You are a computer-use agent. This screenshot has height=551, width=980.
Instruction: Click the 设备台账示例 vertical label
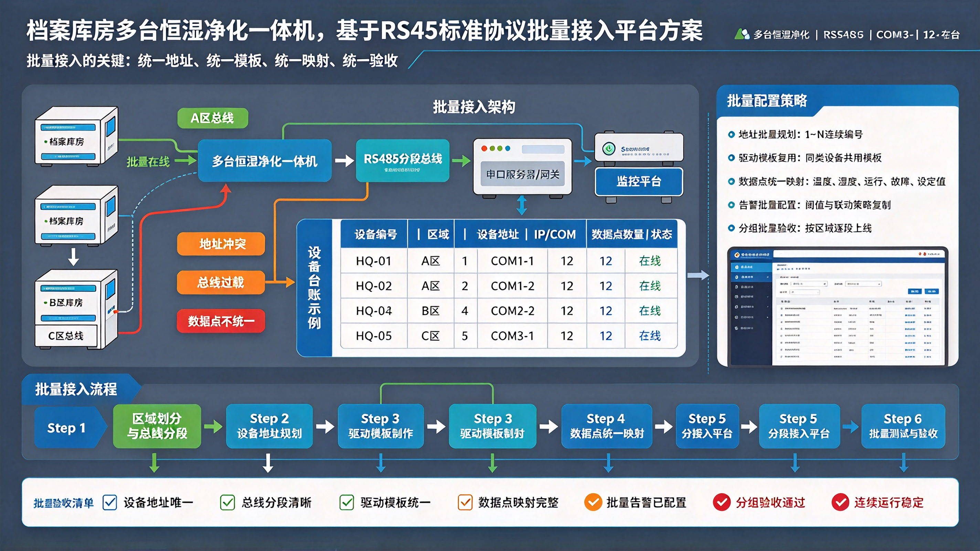(314, 288)
